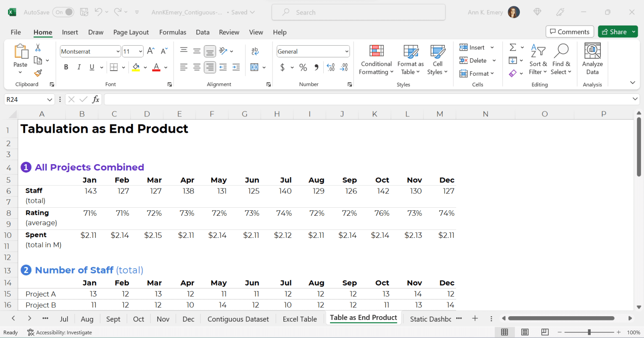Click the Comma Style icon
Screen dimensions: 644x338
point(316,67)
